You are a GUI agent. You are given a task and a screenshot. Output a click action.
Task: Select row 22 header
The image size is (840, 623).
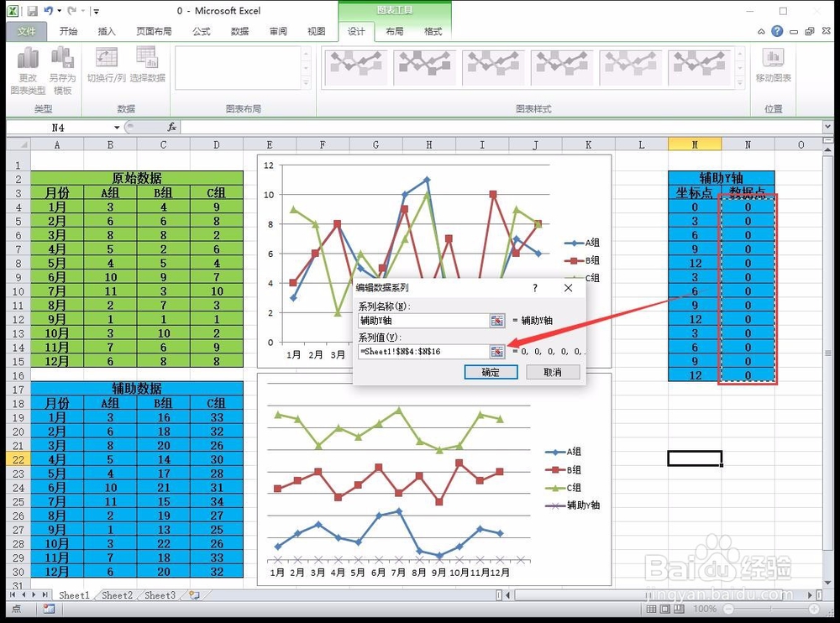click(x=18, y=459)
